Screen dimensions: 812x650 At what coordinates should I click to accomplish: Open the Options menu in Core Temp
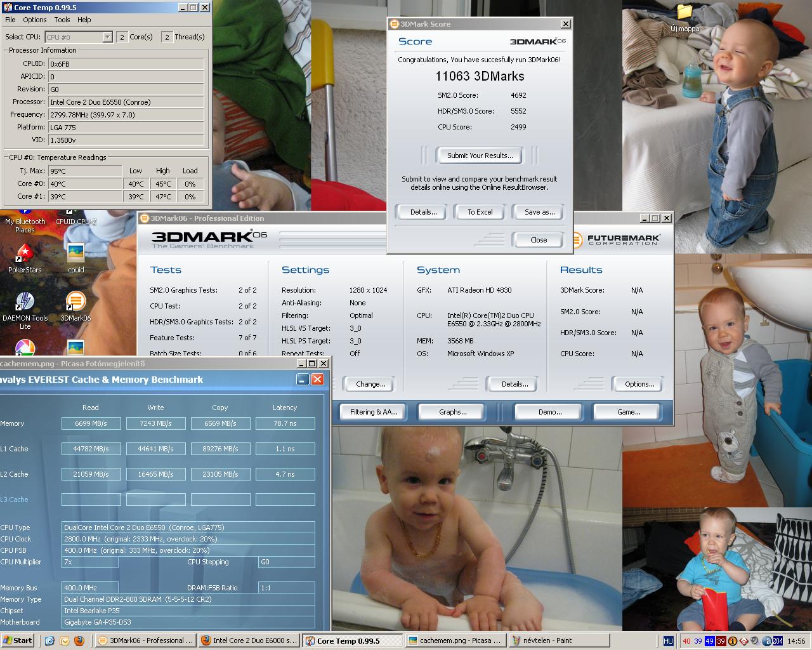tap(35, 20)
